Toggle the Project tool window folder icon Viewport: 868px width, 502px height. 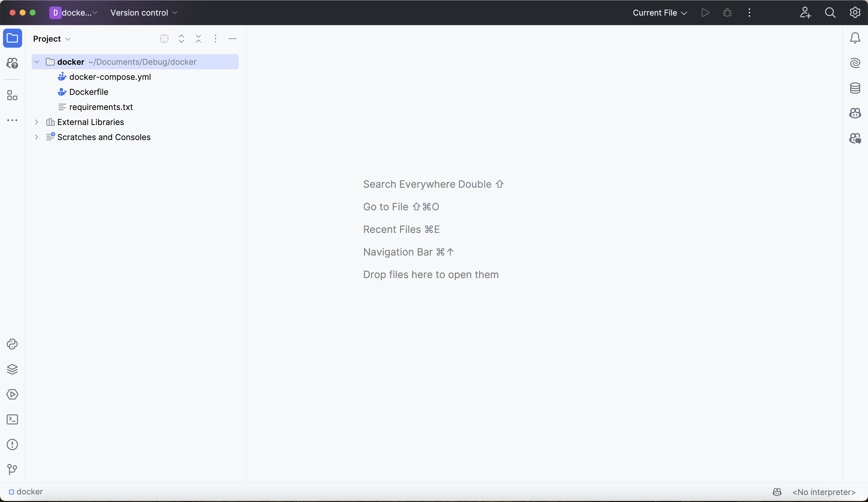coord(12,38)
